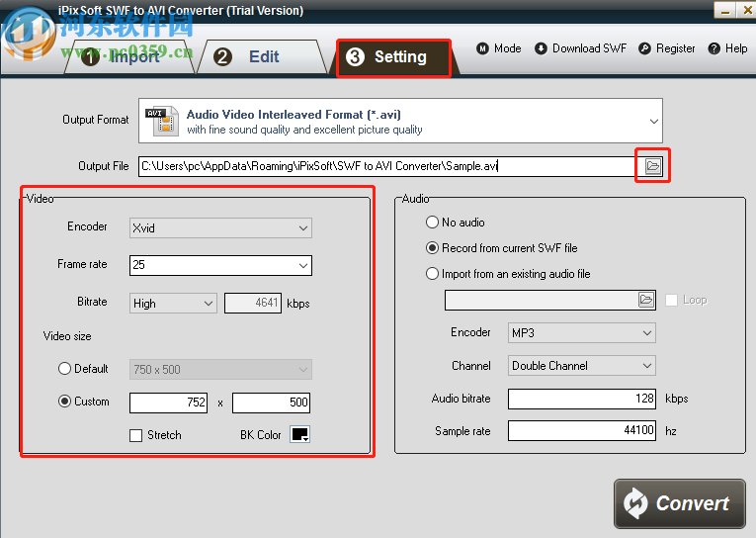Click the video bitrate 4641 kbps field
756x538 pixels.
pos(253,303)
